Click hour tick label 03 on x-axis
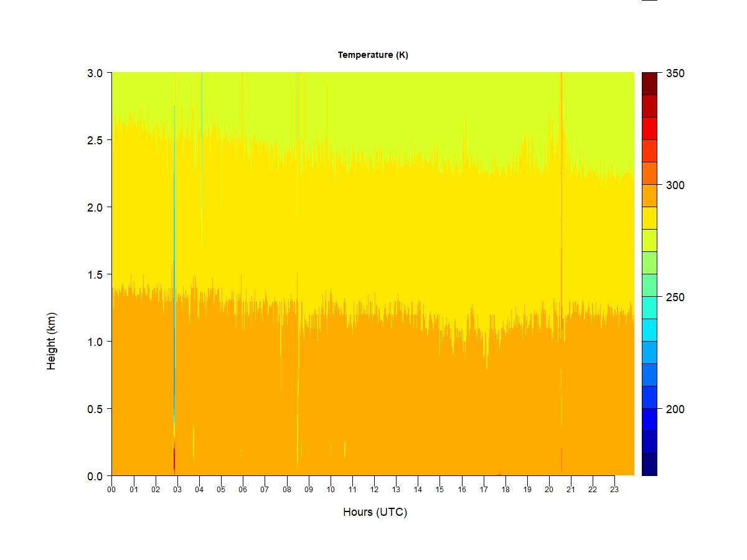Screen dimensions: 747x560 pyautogui.click(x=177, y=490)
